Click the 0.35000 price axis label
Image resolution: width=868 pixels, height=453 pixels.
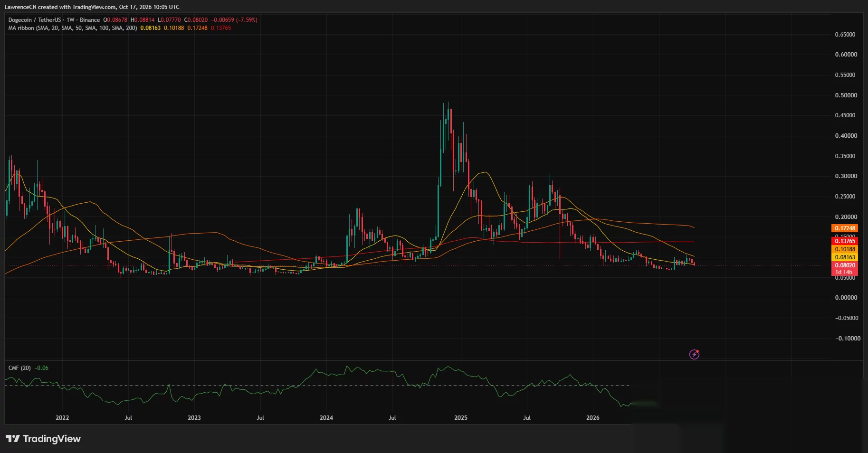pyautogui.click(x=845, y=156)
